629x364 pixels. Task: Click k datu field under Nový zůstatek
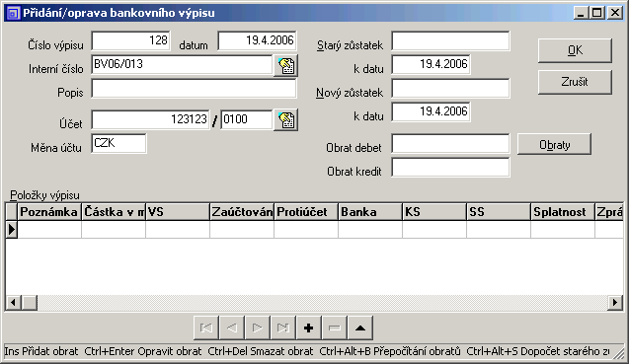[x=431, y=111]
